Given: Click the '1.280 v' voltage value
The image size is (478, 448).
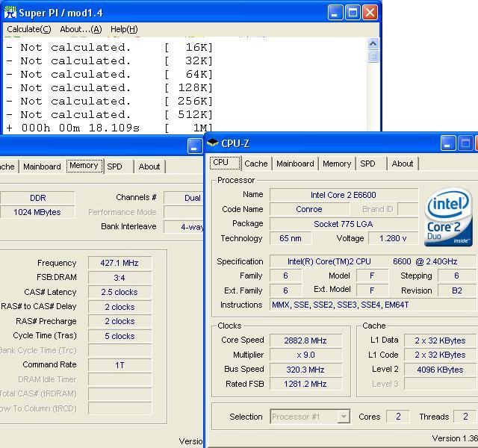Looking at the screenshot, I should (x=393, y=238).
